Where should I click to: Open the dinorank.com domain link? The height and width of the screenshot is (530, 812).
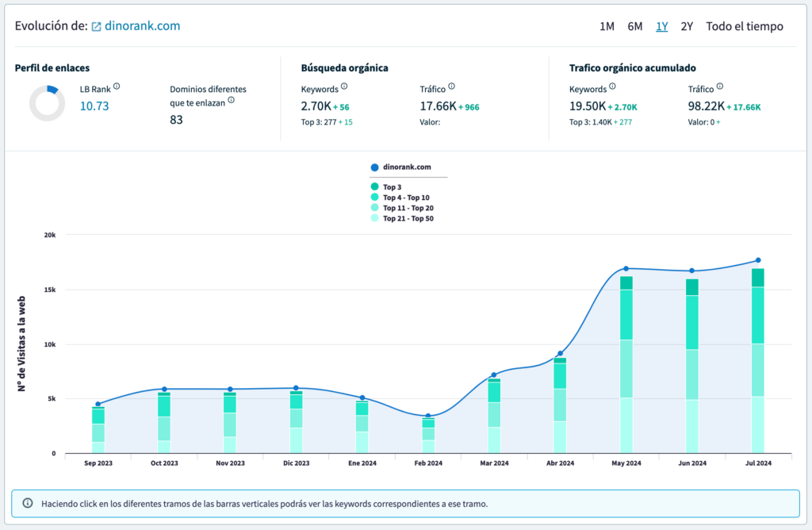[142, 26]
